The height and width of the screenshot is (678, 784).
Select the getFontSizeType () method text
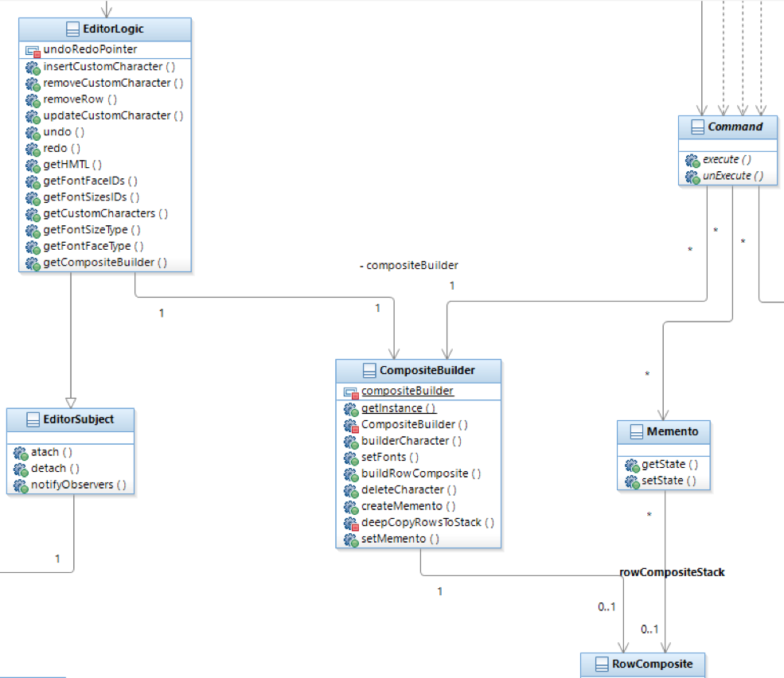[x=92, y=230]
